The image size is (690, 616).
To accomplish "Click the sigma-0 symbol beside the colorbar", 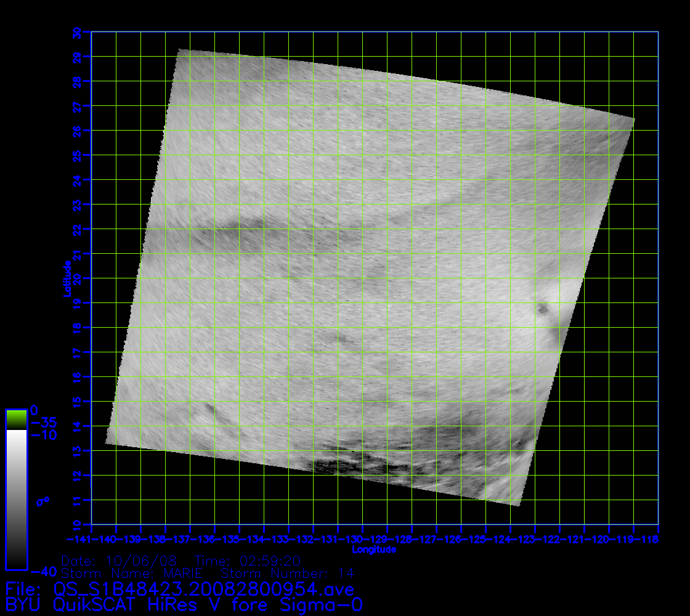I will pyautogui.click(x=43, y=501).
